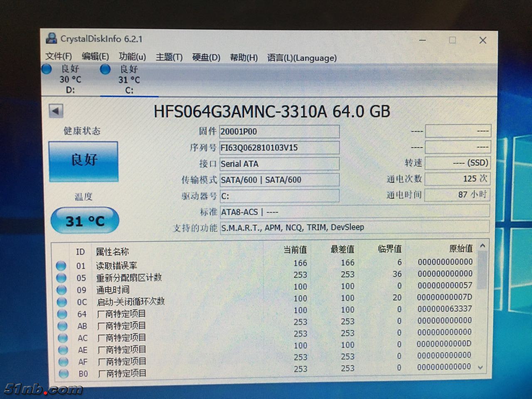Viewport: 532px width, 399px height.
Task: Click the 原始值 column header
Action: pos(461,248)
